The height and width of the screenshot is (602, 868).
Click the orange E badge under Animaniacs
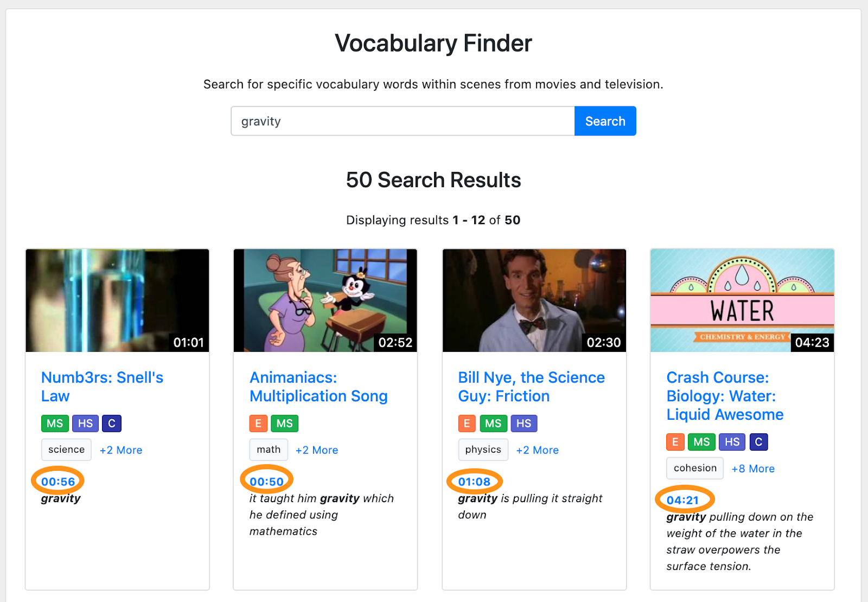pyautogui.click(x=258, y=424)
